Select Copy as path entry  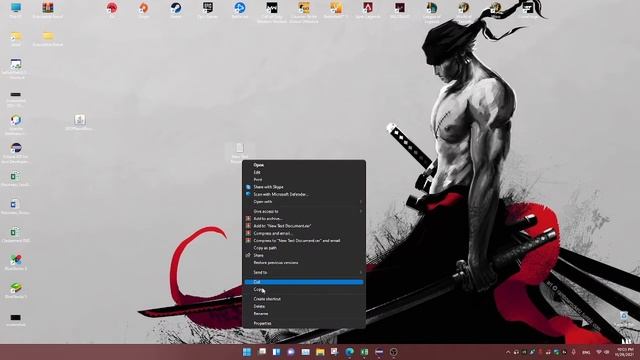(x=304, y=248)
